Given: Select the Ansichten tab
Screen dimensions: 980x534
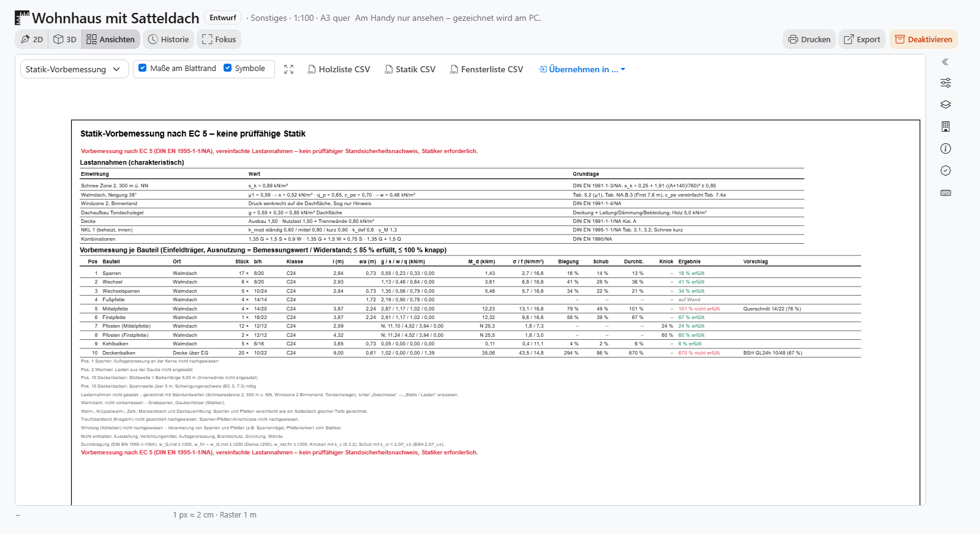Looking at the screenshot, I should (x=110, y=39).
